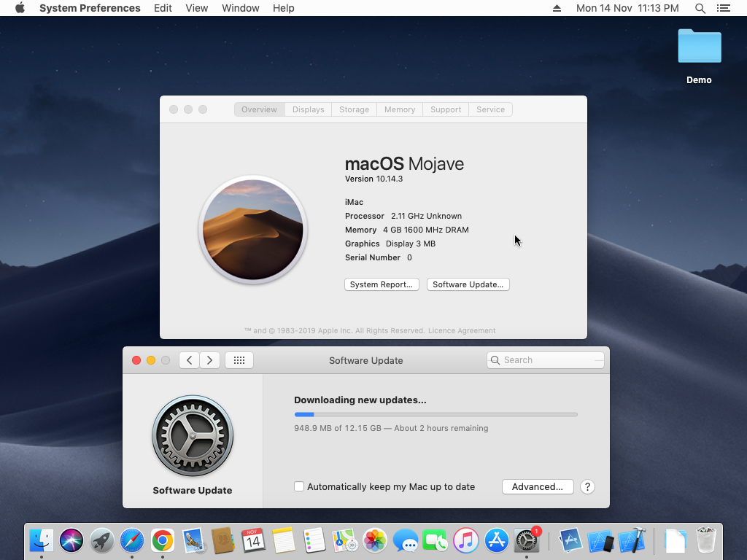Switch to the Service tab
Image resolution: width=747 pixels, height=560 pixels.
490,109
